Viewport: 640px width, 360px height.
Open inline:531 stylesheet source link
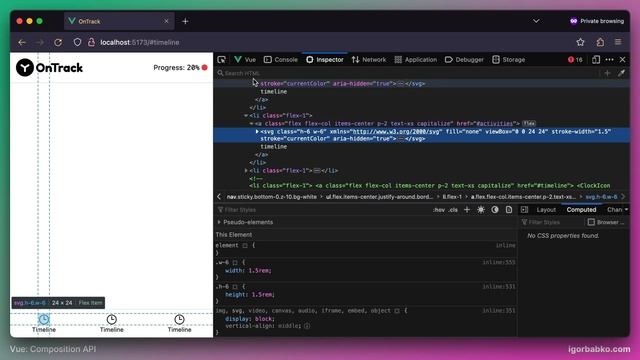499,287
